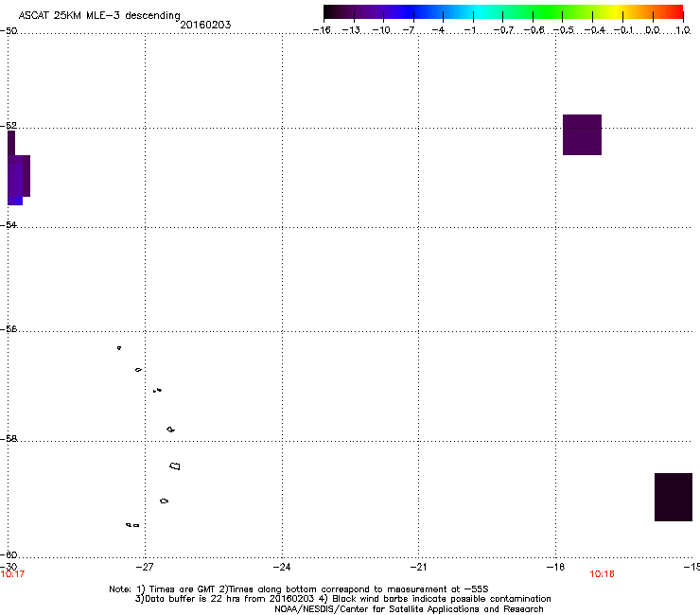
Task: Click the purple data block near -18 longitude
Action: pos(582,134)
